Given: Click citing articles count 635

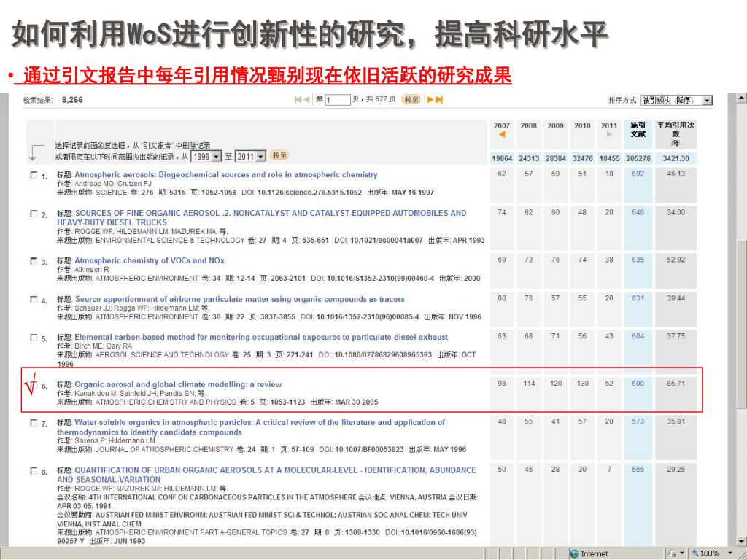Looking at the screenshot, I should click(638, 260).
